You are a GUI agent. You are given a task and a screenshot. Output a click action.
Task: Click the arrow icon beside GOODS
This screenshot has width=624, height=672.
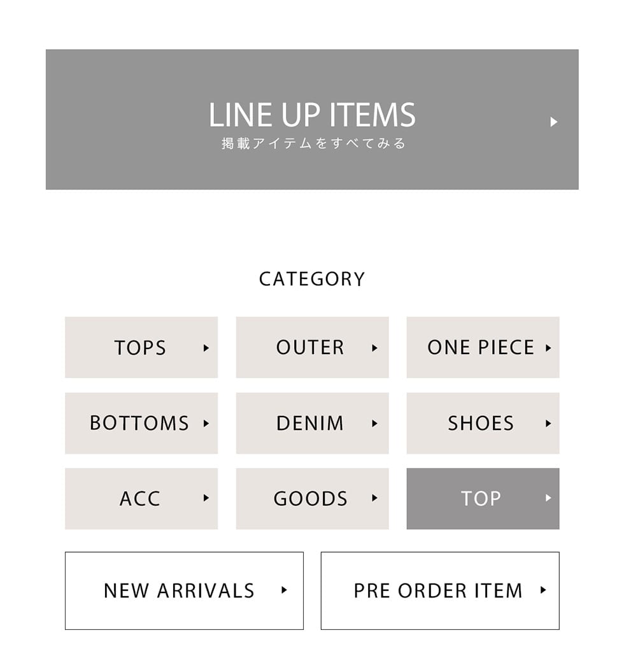click(374, 498)
